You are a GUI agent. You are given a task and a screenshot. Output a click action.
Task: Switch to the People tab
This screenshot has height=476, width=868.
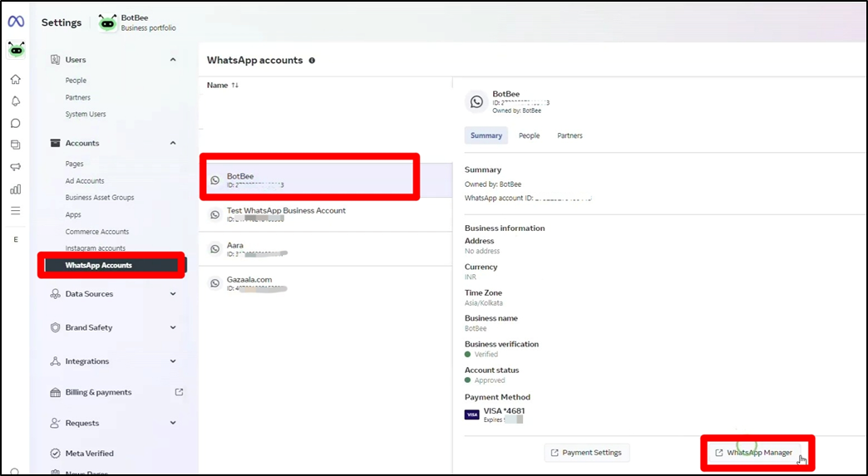click(529, 135)
